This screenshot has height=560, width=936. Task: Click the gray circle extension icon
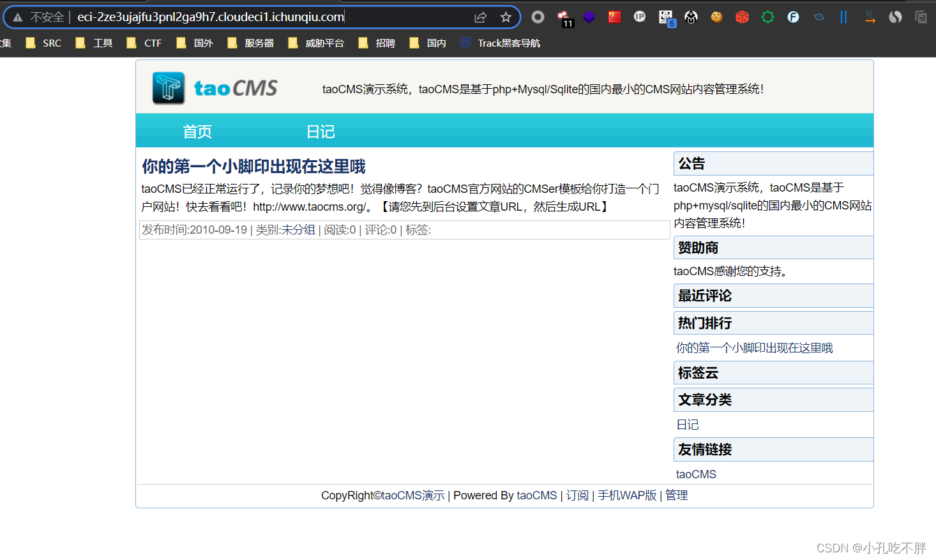[x=538, y=17]
